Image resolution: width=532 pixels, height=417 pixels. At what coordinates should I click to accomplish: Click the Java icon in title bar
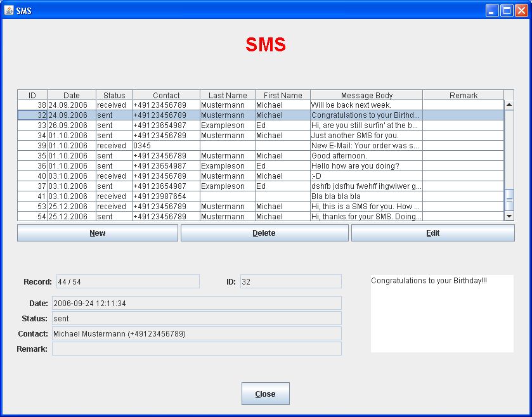click(x=9, y=10)
